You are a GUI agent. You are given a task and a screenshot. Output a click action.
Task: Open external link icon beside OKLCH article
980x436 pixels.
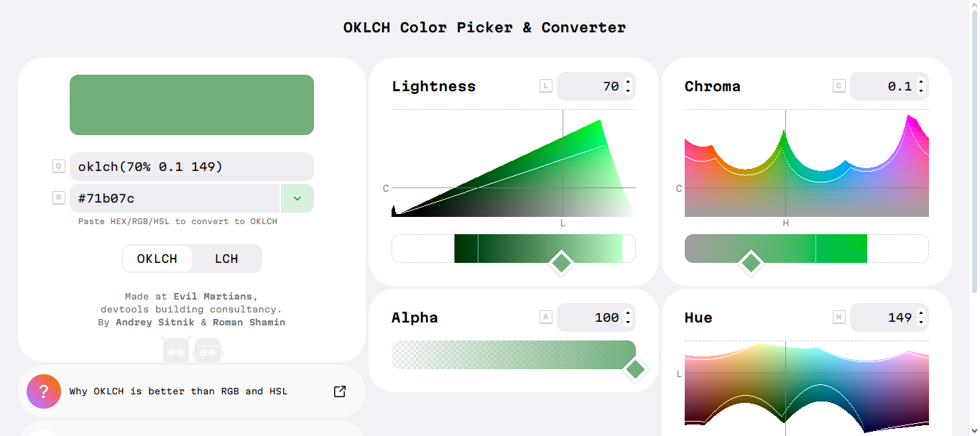click(x=340, y=391)
